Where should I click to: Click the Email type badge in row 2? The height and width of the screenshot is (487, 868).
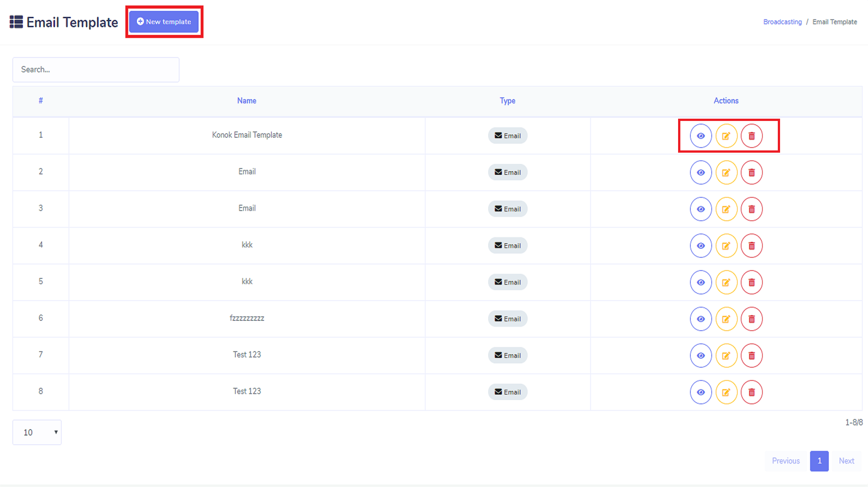pyautogui.click(x=508, y=172)
